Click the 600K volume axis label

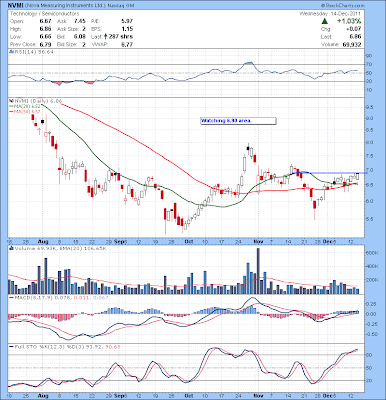tap(373, 253)
